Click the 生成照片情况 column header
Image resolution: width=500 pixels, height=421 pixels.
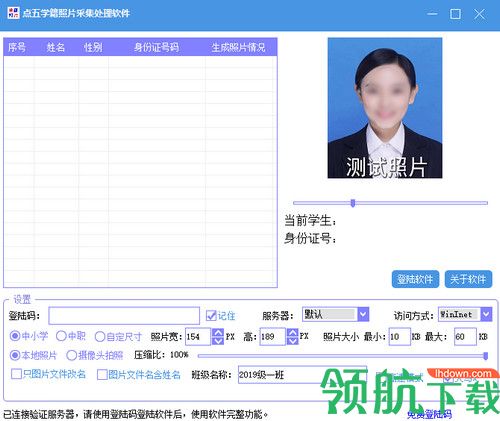pos(238,47)
